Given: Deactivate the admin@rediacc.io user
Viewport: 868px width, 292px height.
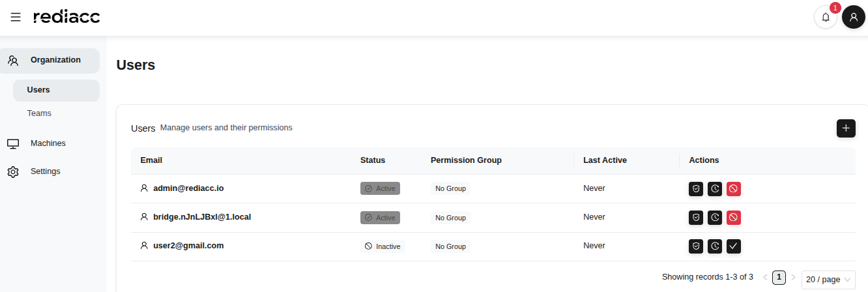Looking at the screenshot, I should click(734, 188).
